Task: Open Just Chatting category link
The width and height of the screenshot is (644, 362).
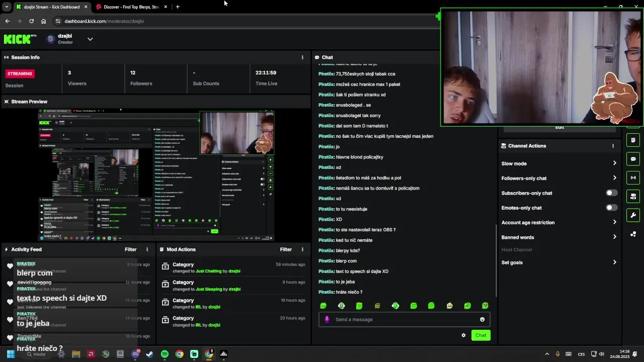Action: coord(208,271)
